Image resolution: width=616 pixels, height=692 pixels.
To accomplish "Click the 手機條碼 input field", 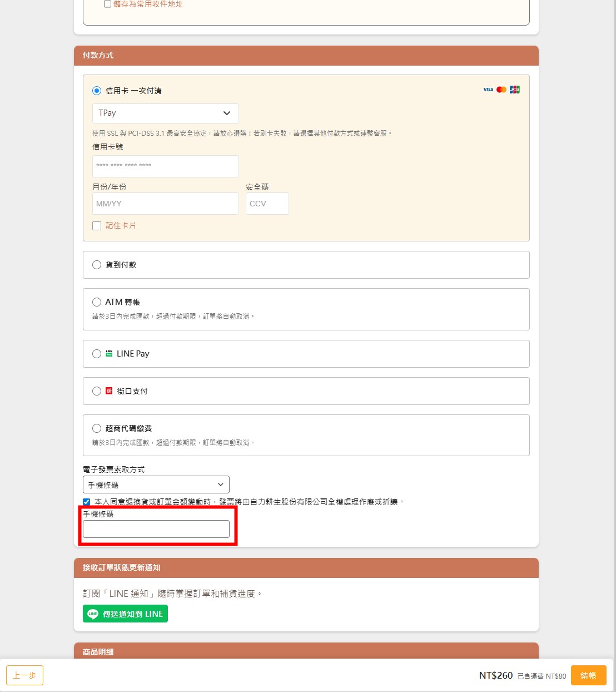I will (156, 529).
